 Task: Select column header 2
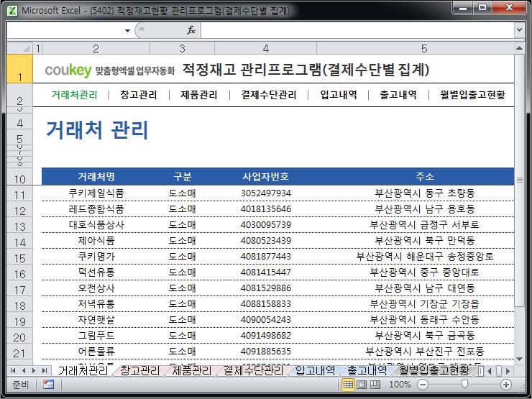(96, 48)
